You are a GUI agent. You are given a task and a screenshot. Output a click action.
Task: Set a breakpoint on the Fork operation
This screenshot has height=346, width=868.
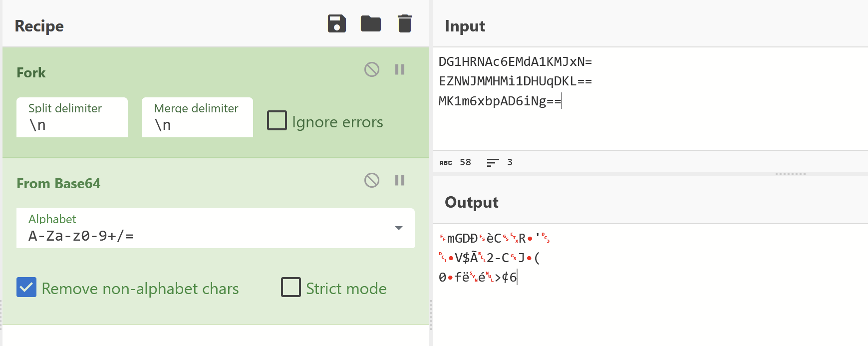399,69
